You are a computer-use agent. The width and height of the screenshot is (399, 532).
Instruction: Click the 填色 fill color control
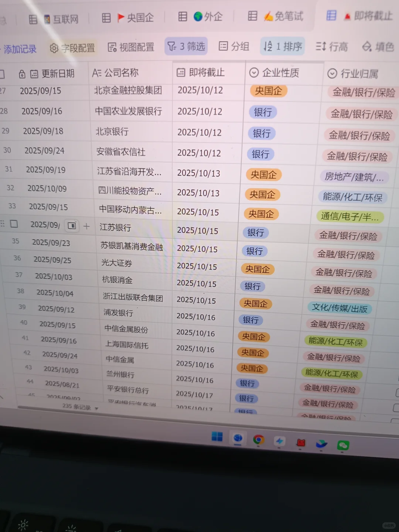[x=377, y=47]
